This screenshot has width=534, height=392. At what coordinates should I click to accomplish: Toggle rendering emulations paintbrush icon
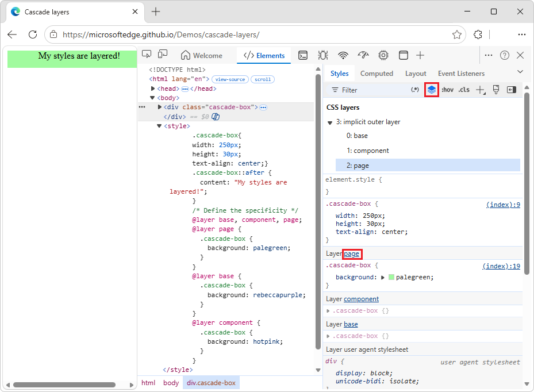pos(496,90)
